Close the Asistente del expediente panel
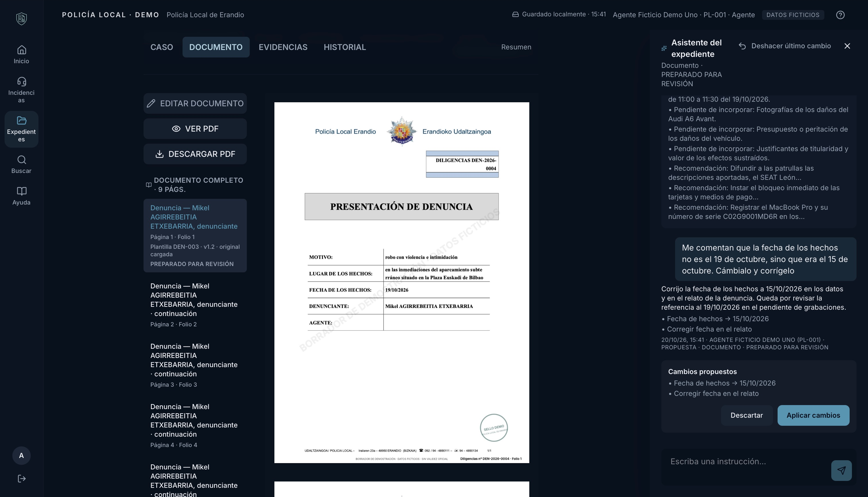The width and height of the screenshot is (868, 497). coord(847,46)
